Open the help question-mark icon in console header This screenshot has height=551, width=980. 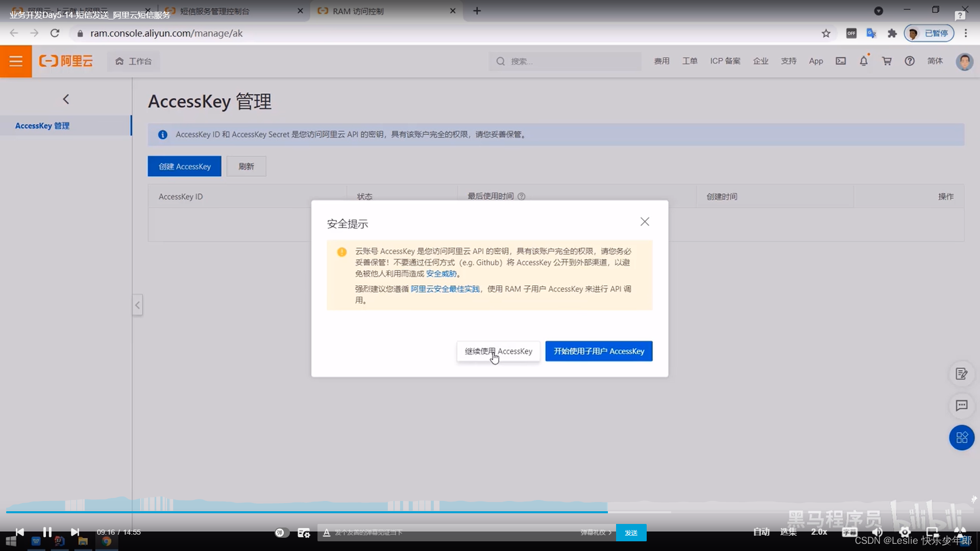pos(910,61)
